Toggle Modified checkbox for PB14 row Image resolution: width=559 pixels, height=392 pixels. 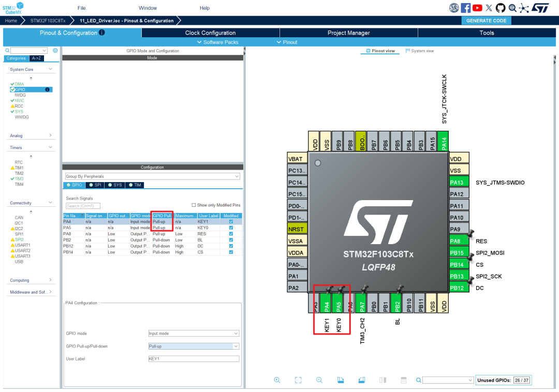point(231,252)
